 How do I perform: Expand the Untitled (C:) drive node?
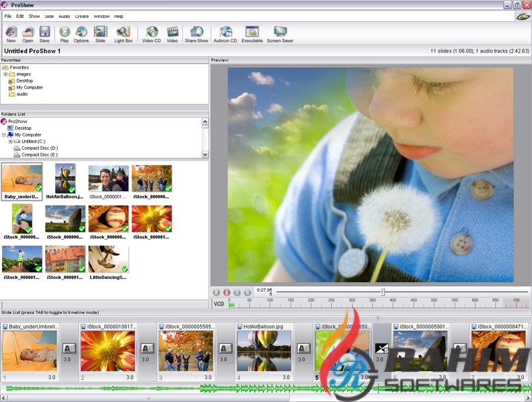coord(10,141)
